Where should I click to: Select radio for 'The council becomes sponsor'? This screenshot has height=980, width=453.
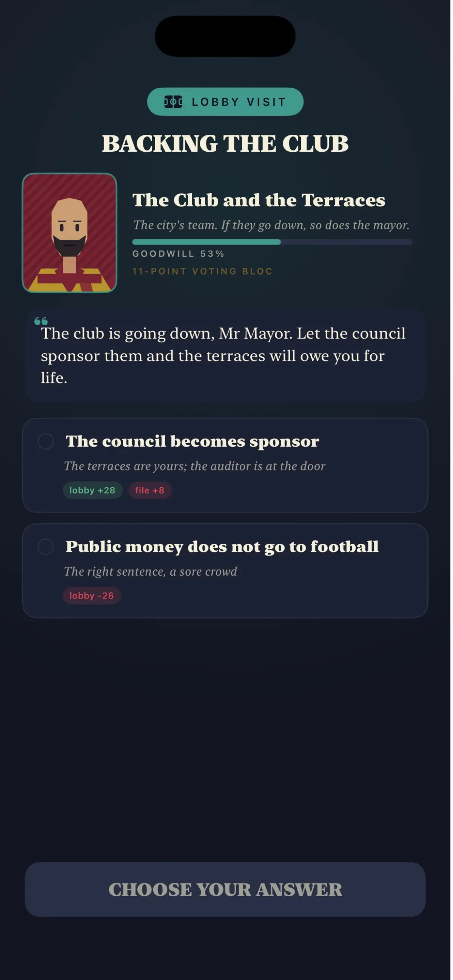(x=46, y=441)
